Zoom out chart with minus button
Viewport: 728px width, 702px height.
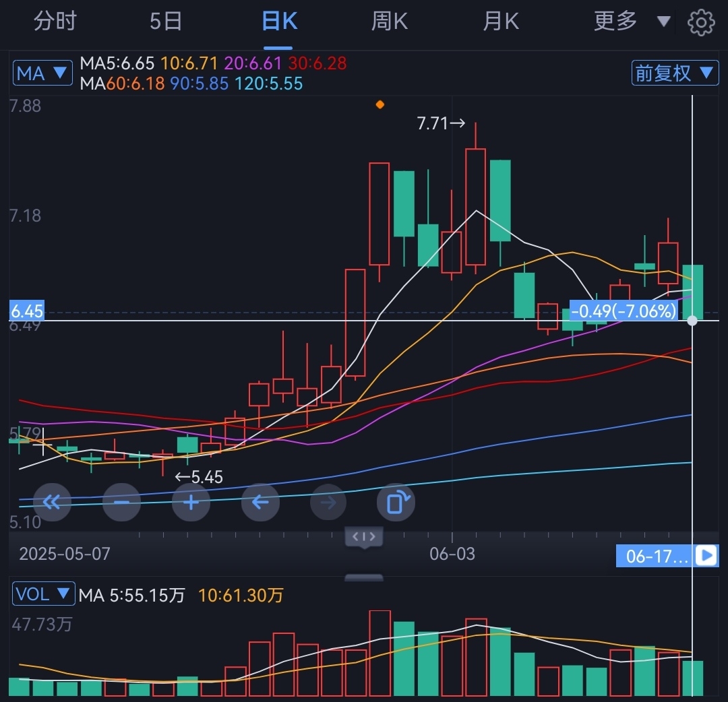121,502
